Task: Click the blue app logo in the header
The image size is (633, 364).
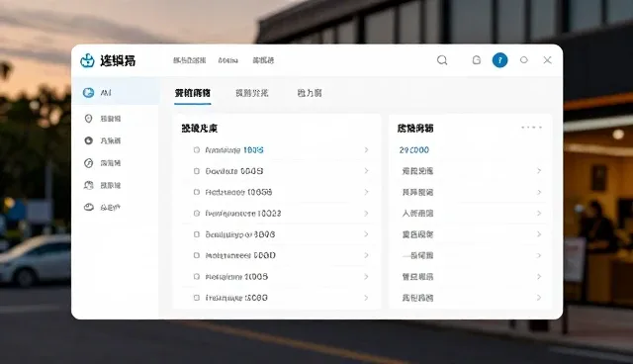Action: tap(87, 60)
